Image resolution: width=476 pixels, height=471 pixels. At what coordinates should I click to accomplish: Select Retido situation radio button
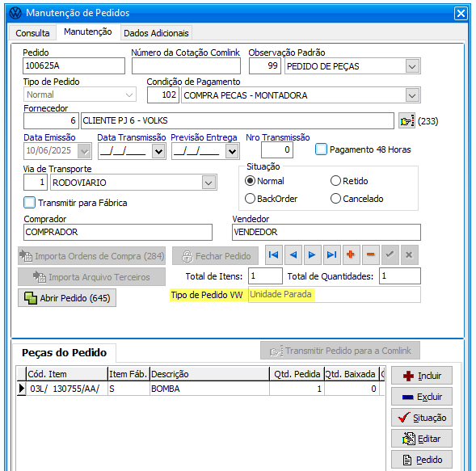pyautogui.click(x=335, y=181)
